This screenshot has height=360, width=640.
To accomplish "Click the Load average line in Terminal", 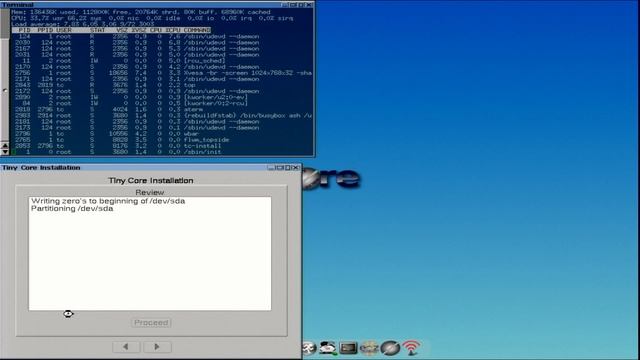I will pyautogui.click(x=83, y=24).
